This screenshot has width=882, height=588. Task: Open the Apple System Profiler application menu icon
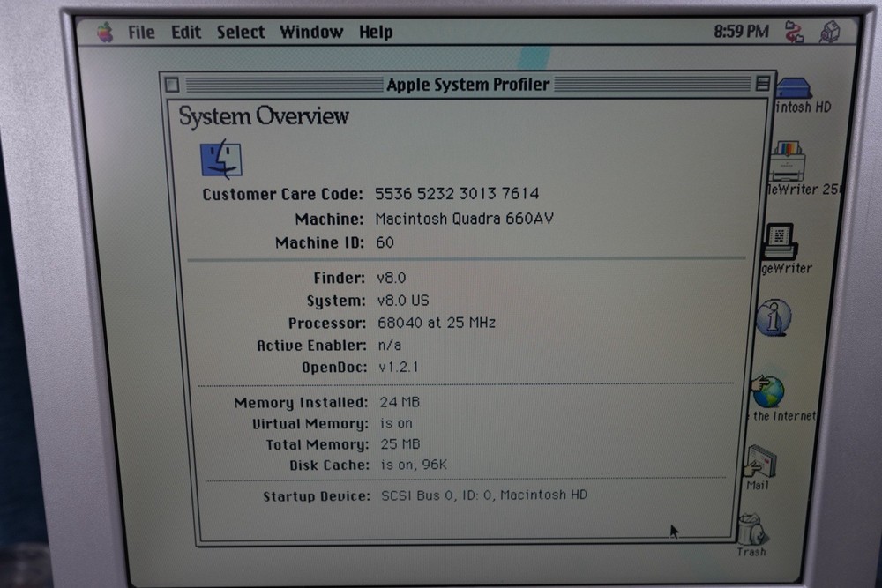coord(830,32)
